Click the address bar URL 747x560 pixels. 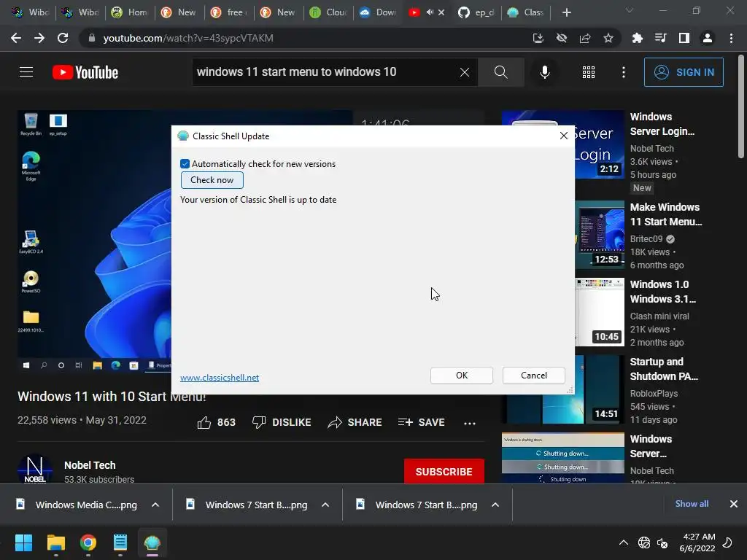coord(188,38)
